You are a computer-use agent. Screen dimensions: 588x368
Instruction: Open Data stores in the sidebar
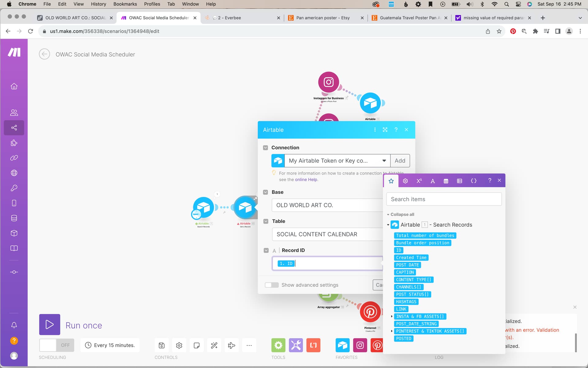point(14,218)
